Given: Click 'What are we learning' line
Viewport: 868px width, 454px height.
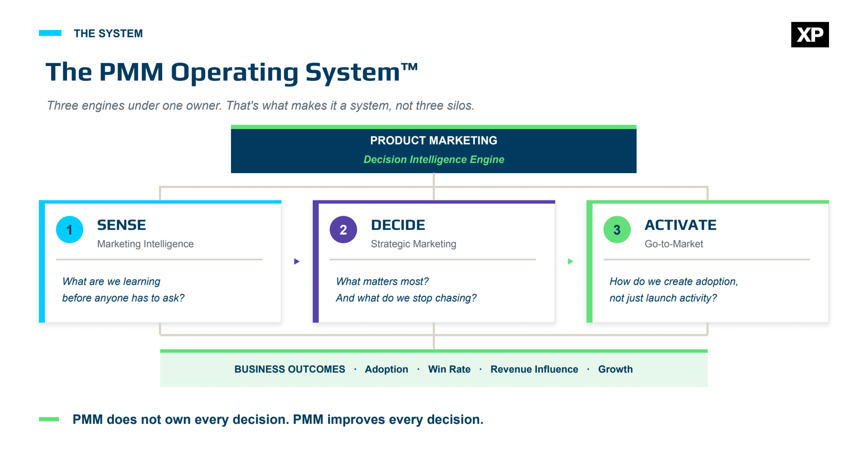Looking at the screenshot, I should click(111, 282).
